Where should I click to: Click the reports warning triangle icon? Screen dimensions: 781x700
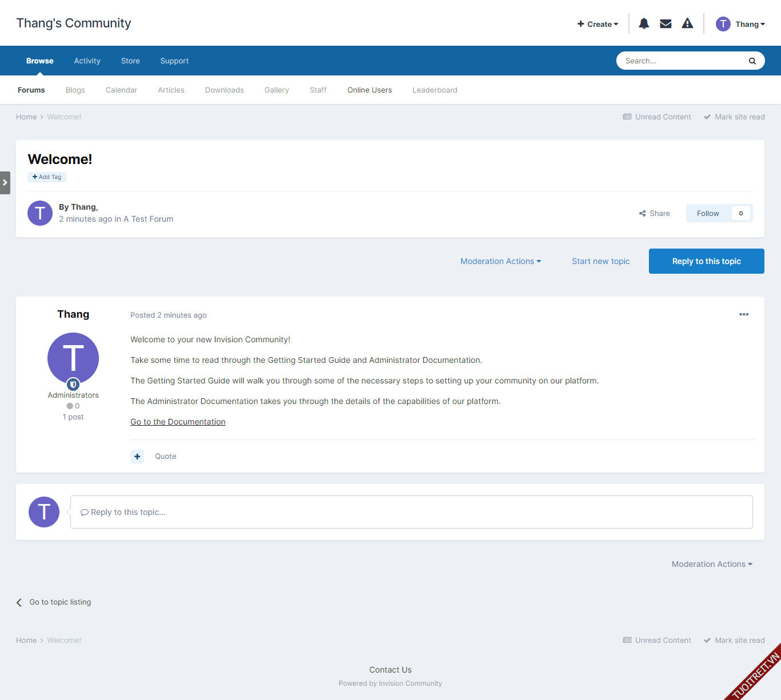click(687, 23)
